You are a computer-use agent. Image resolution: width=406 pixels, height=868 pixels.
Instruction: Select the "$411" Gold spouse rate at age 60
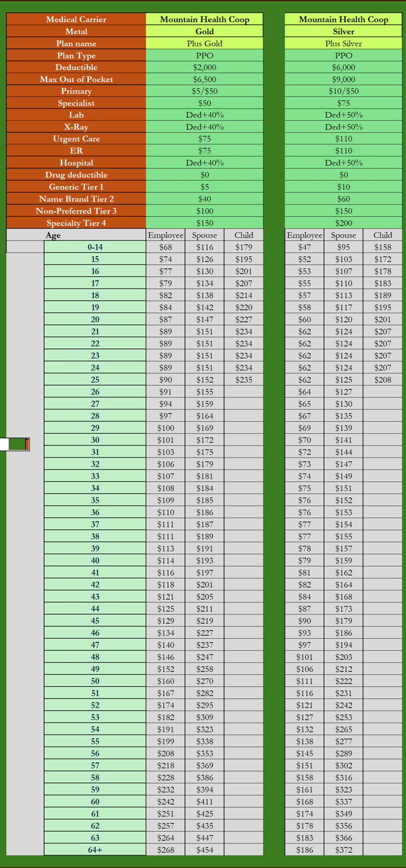pos(205,801)
